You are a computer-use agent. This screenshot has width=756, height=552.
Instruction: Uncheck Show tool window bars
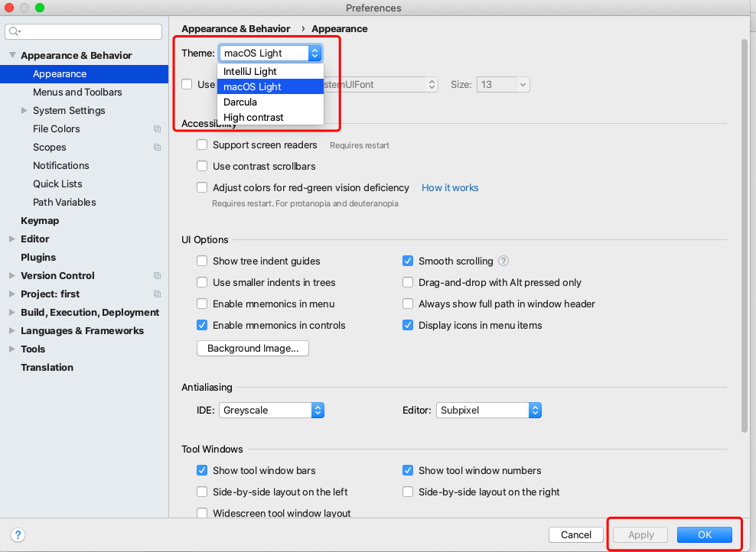[x=202, y=470]
